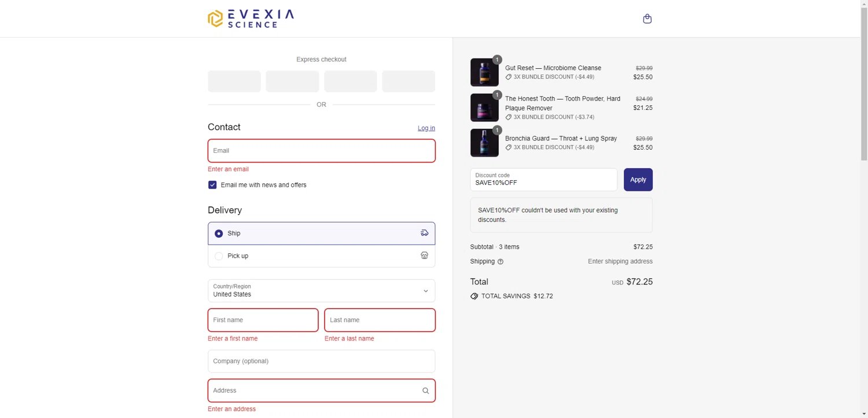Image resolution: width=868 pixels, height=418 pixels.
Task: Click the Evexia Science logo
Action: 251,19
